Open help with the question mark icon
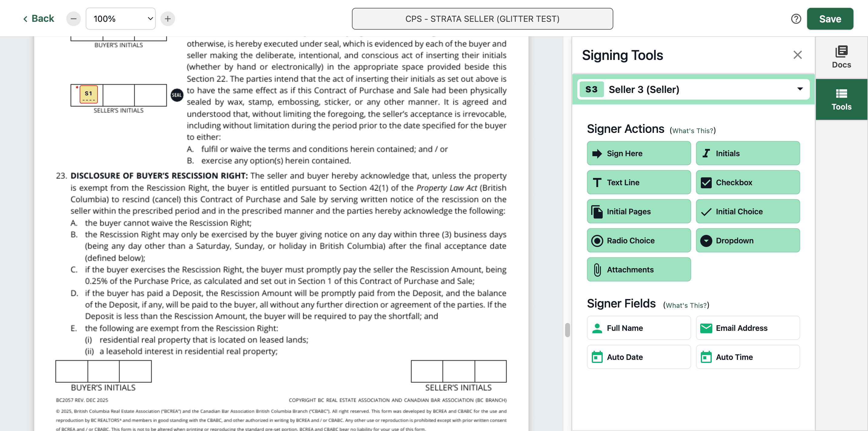This screenshot has height=431, width=868. point(796,19)
